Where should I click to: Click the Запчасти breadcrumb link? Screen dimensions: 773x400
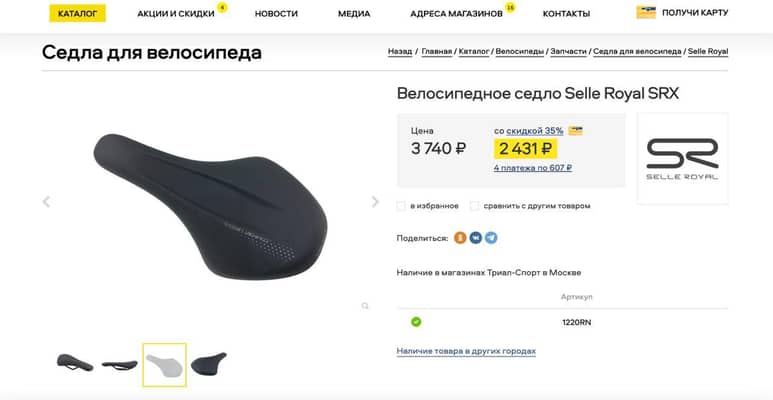tap(568, 51)
